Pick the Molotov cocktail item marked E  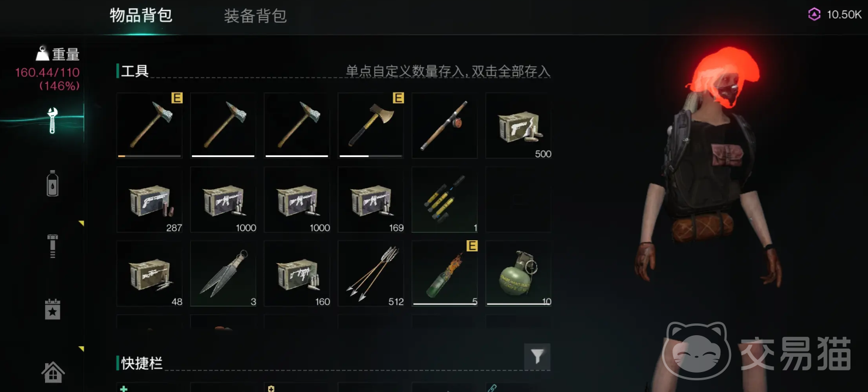point(444,273)
